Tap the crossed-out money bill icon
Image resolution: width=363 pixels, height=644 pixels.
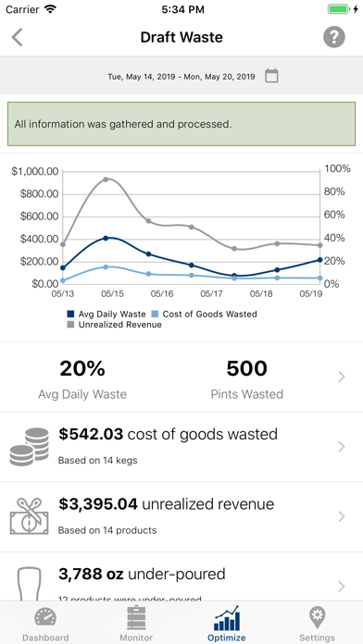tap(29, 516)
